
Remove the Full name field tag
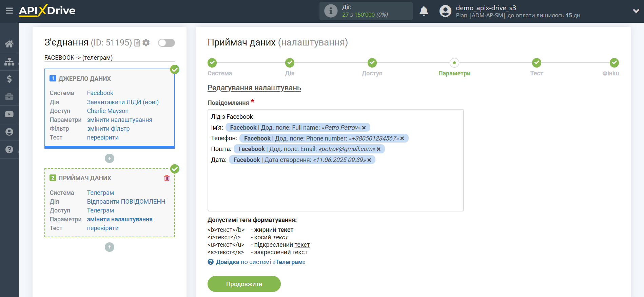click(364, 128)
